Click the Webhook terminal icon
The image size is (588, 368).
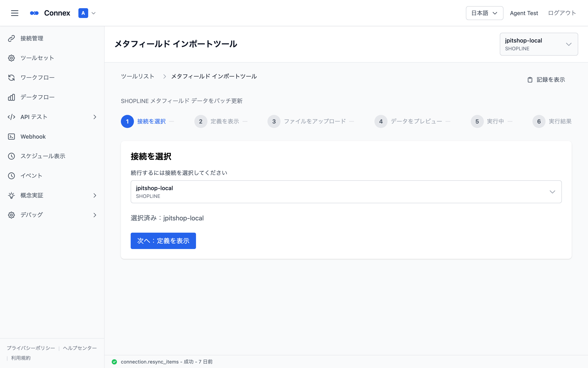coord(11,137)
